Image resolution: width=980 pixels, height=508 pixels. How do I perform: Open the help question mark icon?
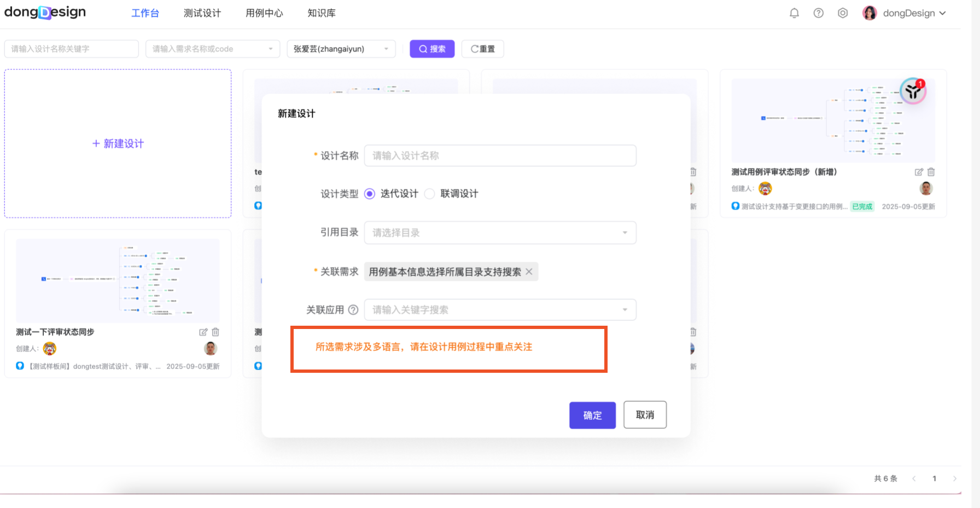click(818, 13)
